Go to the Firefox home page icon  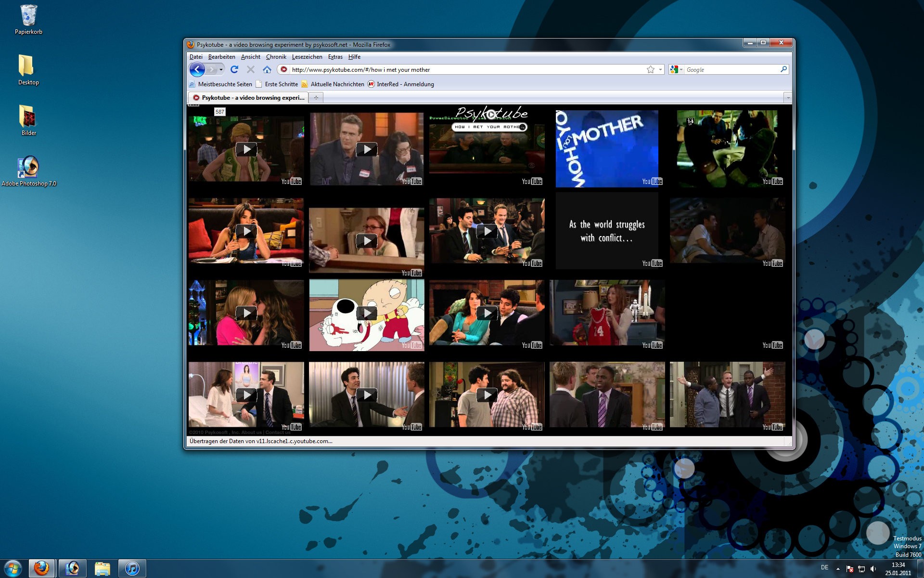(267, 69)
